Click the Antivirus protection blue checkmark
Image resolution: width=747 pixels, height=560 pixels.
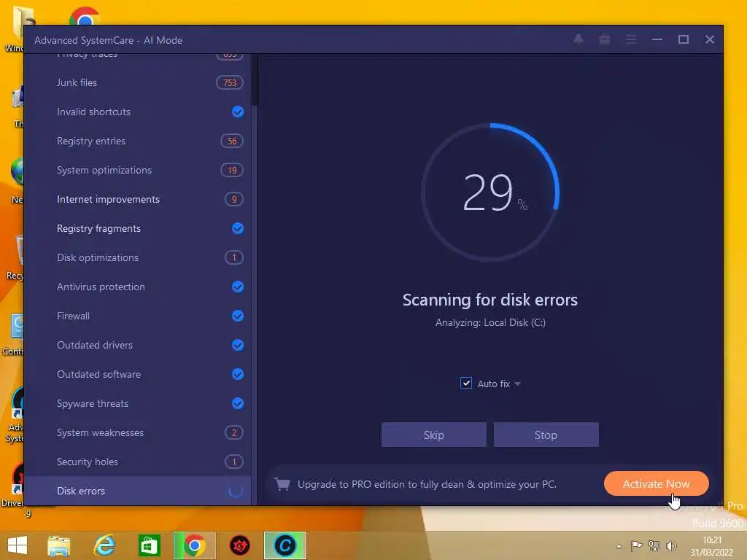pos(238,287)
